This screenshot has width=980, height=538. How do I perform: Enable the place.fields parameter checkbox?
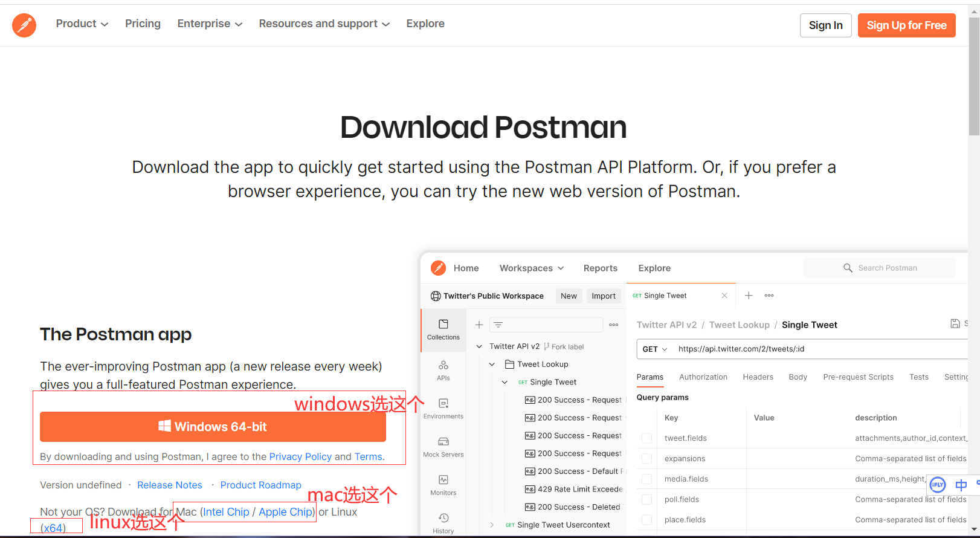point(646,520)
